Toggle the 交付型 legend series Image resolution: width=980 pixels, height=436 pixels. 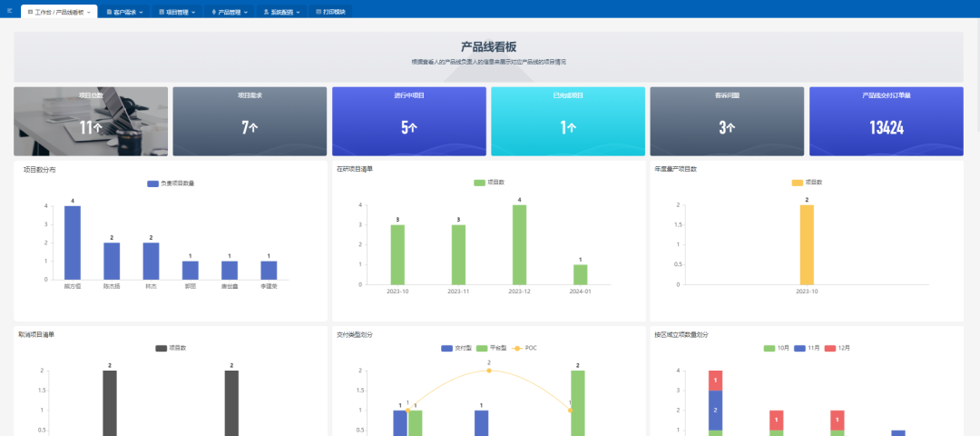[447, 348]
